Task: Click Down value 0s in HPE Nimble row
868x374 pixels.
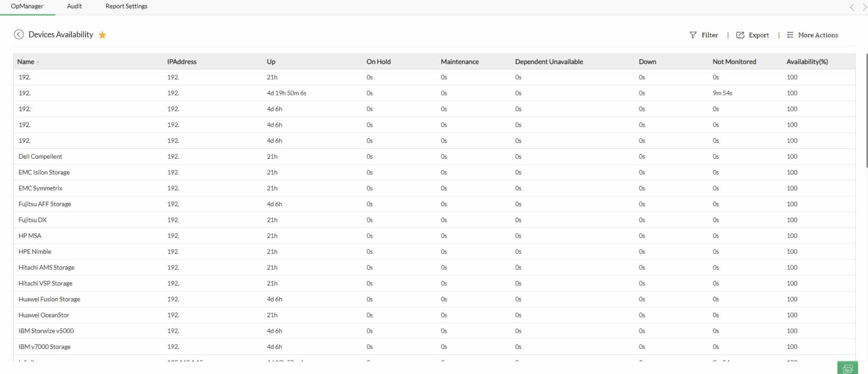Action: coord(642,252)
